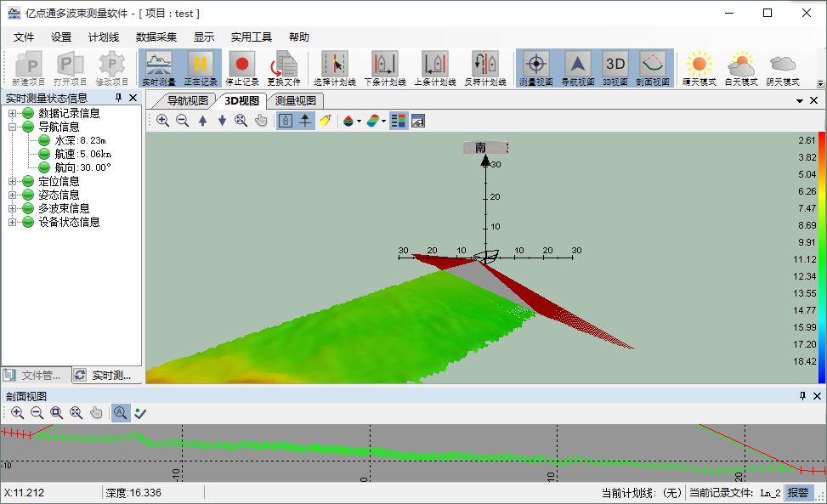Switch to the 导航视图 tab
Image resolution: width=827 pixels, height=504 pixels.
pos(187,100)
